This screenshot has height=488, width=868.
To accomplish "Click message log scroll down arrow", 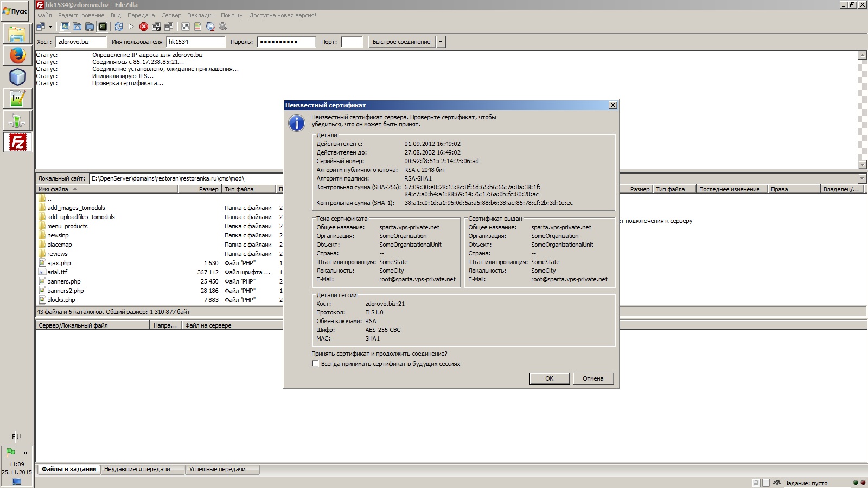I will [863, 165].
